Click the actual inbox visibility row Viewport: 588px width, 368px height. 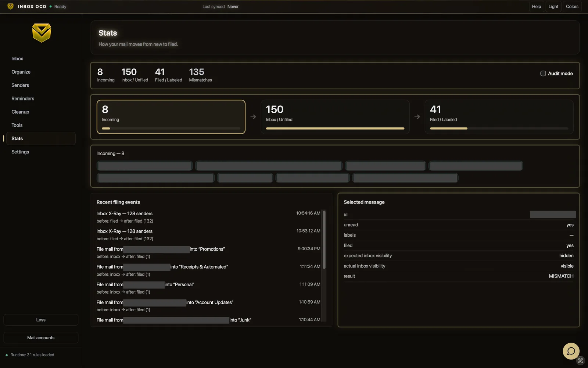click(459, 266)
